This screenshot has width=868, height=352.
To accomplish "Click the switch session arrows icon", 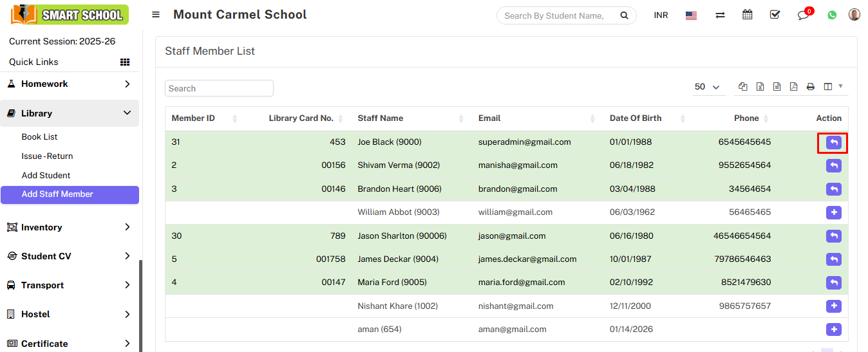I will click(720, 15).
